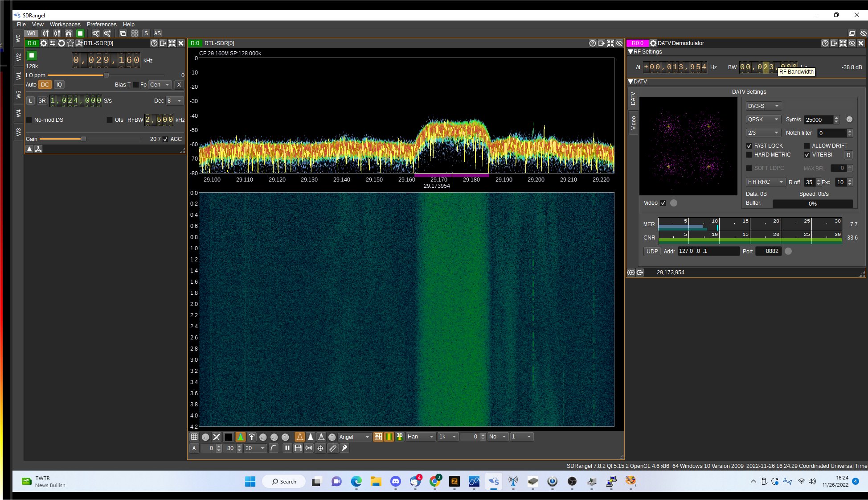The height and width of the screenshot is (500, 868).
Task: Open RTL-SDR device settings gear icon
Action: click(x=44, y=43)
